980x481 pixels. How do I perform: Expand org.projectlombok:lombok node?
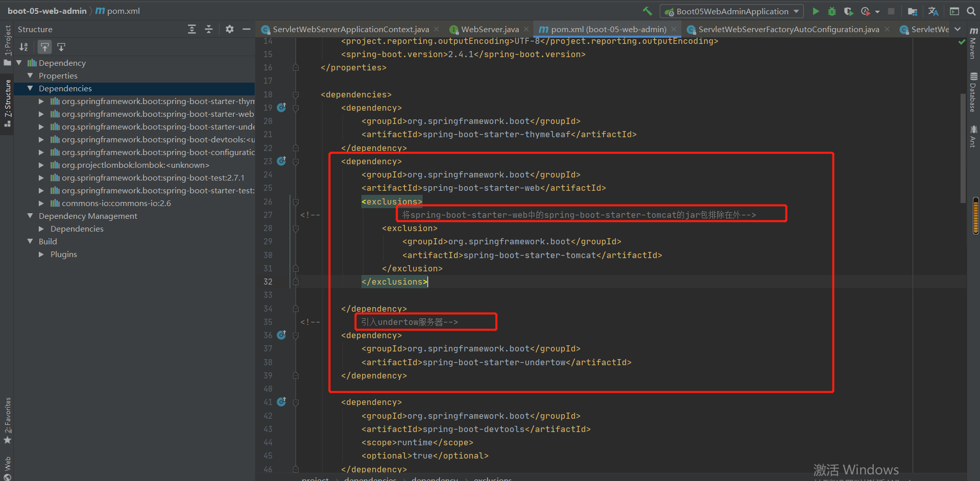tap(41, 165)
